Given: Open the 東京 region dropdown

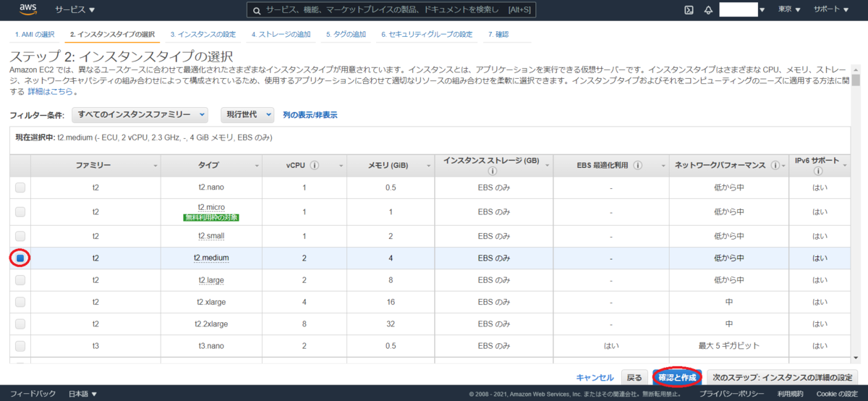Looking at the screenshot, I should tap(788, 10).
